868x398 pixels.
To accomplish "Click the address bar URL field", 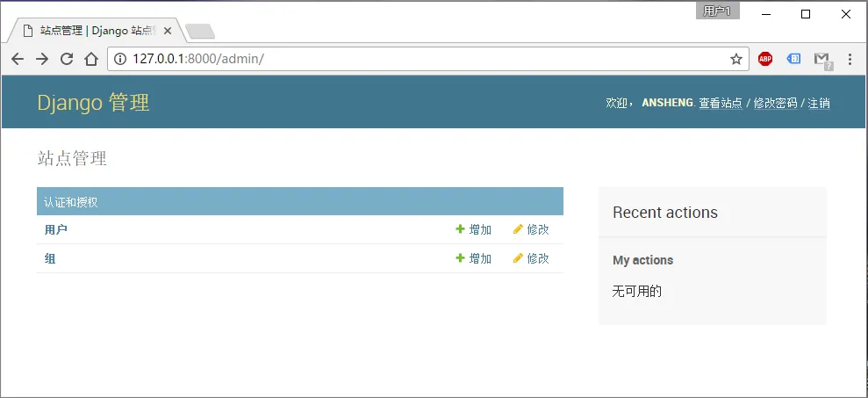I will pos(421,59).
